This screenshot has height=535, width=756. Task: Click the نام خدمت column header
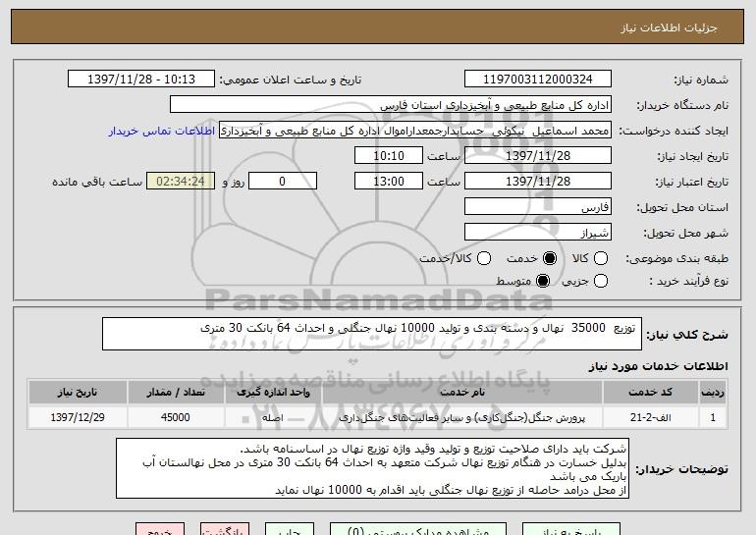(x=462, y=393)
